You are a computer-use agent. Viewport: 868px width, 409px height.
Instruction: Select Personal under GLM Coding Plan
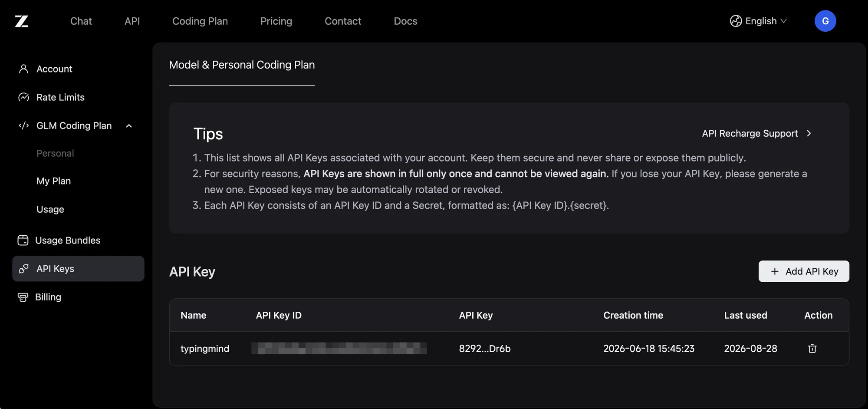click(55, 153)
